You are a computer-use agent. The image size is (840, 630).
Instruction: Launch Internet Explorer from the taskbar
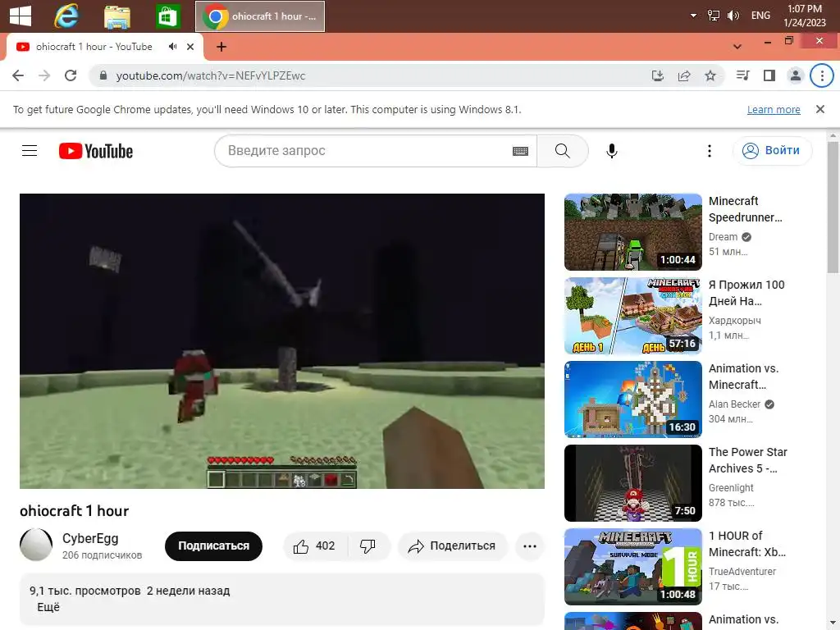pyautogui.click(x=66, y=16)
